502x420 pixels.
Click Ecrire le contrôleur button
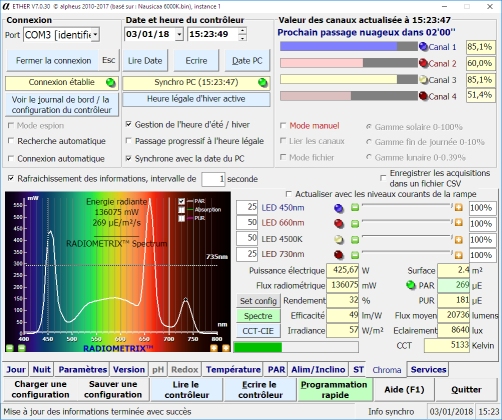pos(260,390)
